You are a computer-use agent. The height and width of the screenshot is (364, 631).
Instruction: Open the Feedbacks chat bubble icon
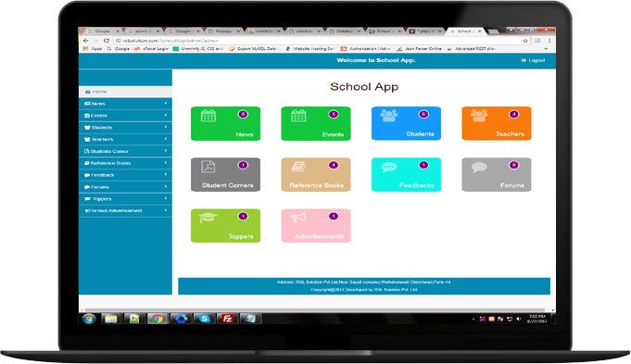tap(389, 167)
